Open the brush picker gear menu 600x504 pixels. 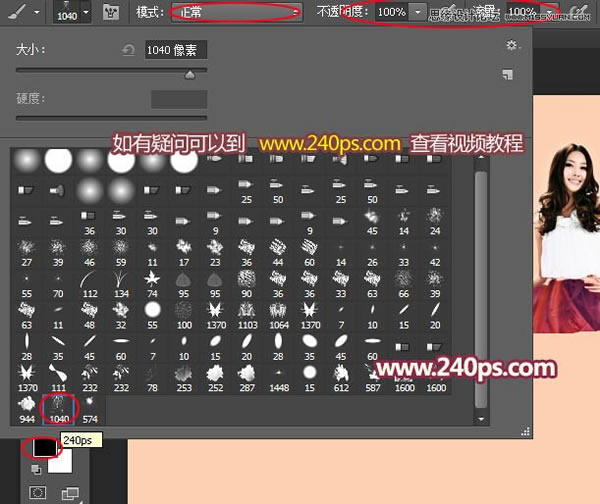coord(512,46)
